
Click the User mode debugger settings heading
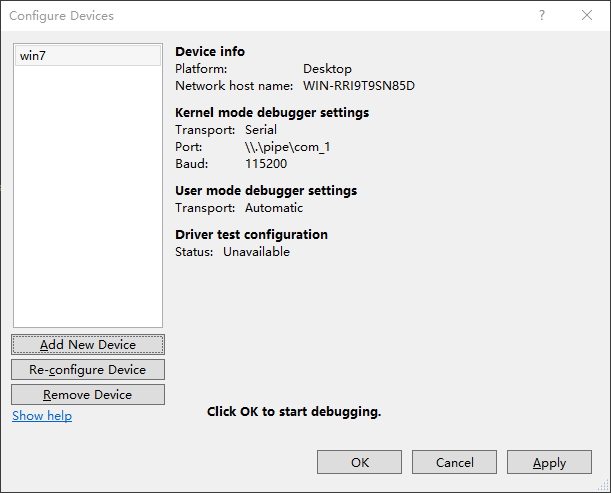266,190
